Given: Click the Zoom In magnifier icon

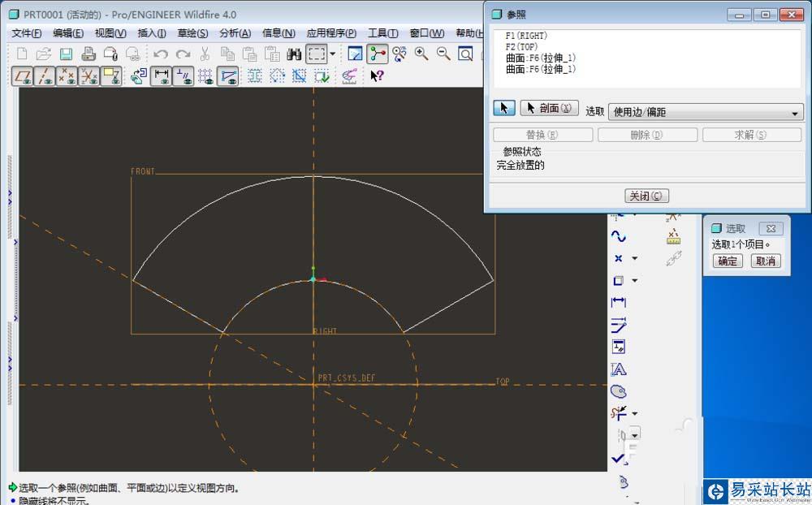Looking at the screenshot, I should coord(421,54).
